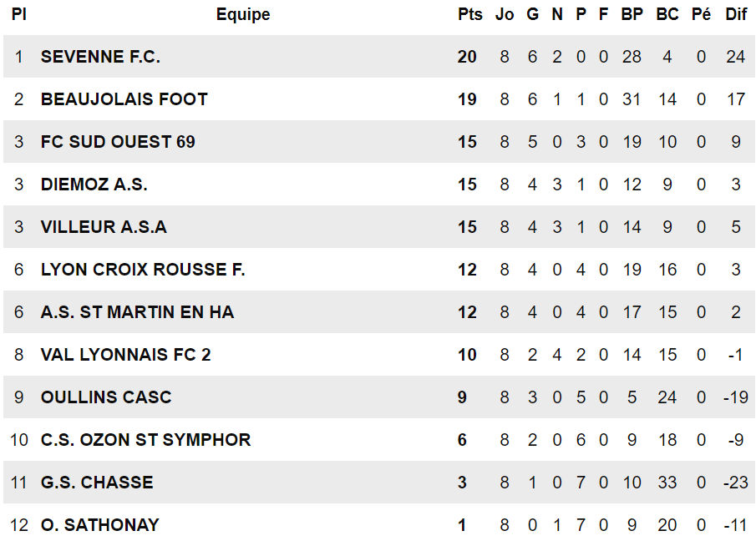Select O. SATHONAY at the bottom
The image size is (756, 546).
tap(99, 525)
